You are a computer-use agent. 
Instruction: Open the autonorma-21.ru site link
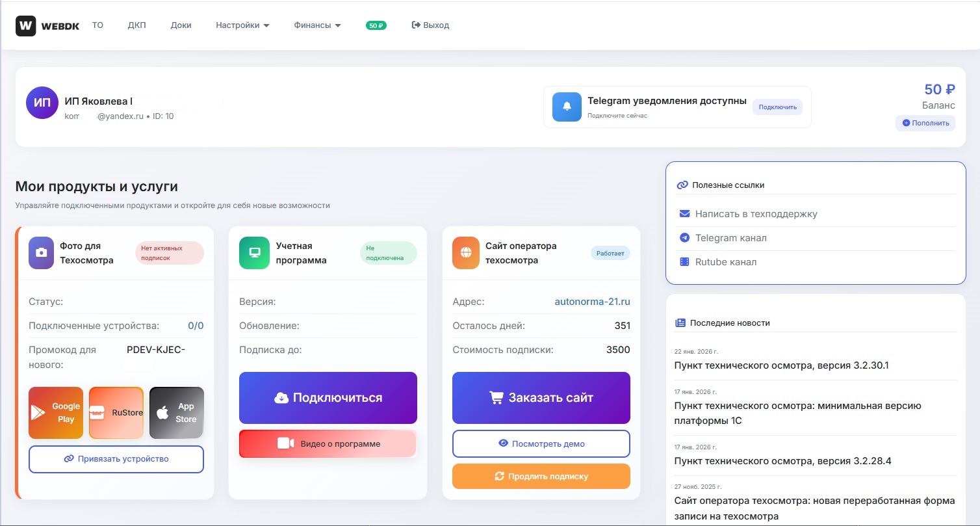click(x=592, y=302)
